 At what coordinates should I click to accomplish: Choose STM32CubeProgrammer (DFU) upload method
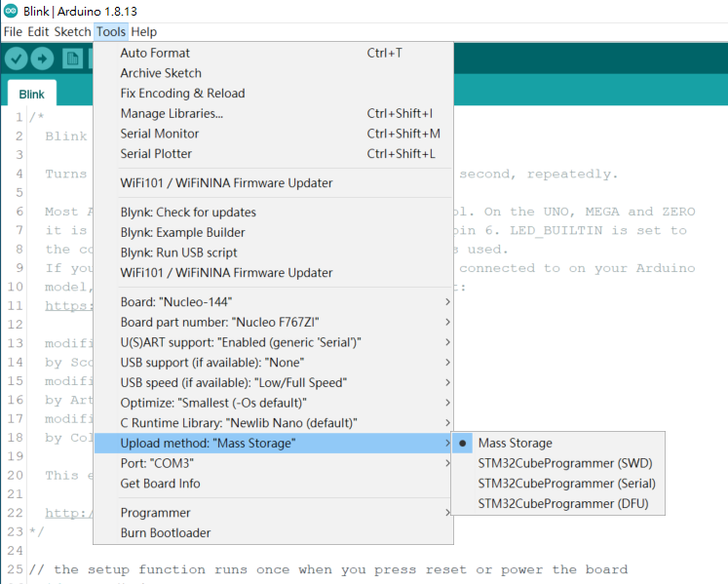(x=558, y=504)
